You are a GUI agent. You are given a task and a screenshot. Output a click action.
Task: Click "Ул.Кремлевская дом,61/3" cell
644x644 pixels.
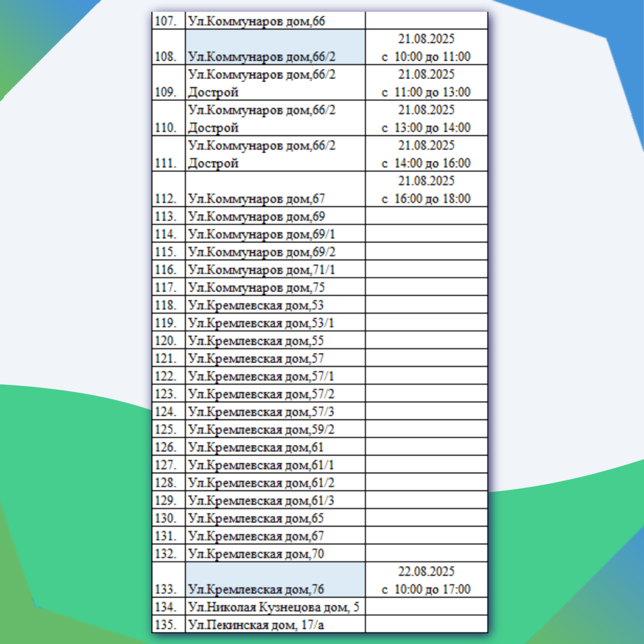pos(275,500)
